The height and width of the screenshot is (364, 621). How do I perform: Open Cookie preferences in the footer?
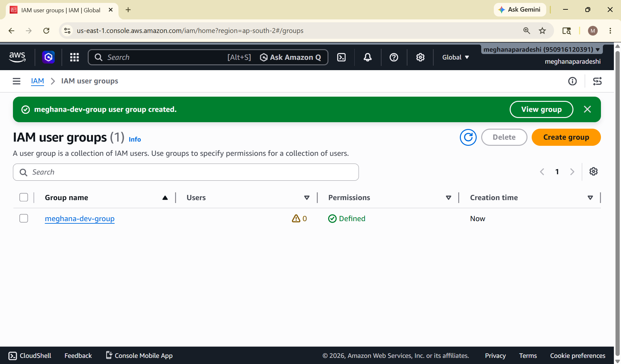[578, 356]
